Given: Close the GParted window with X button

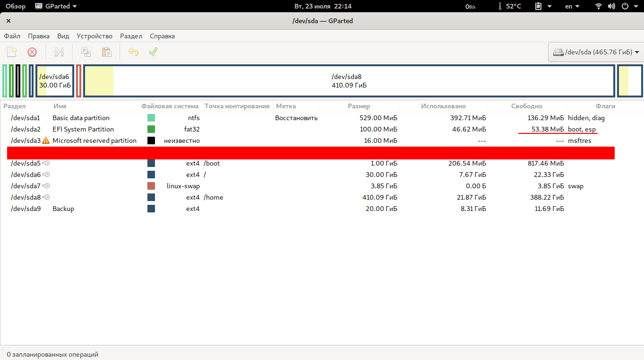Looking at the screenshot, I should click(9, 21).
